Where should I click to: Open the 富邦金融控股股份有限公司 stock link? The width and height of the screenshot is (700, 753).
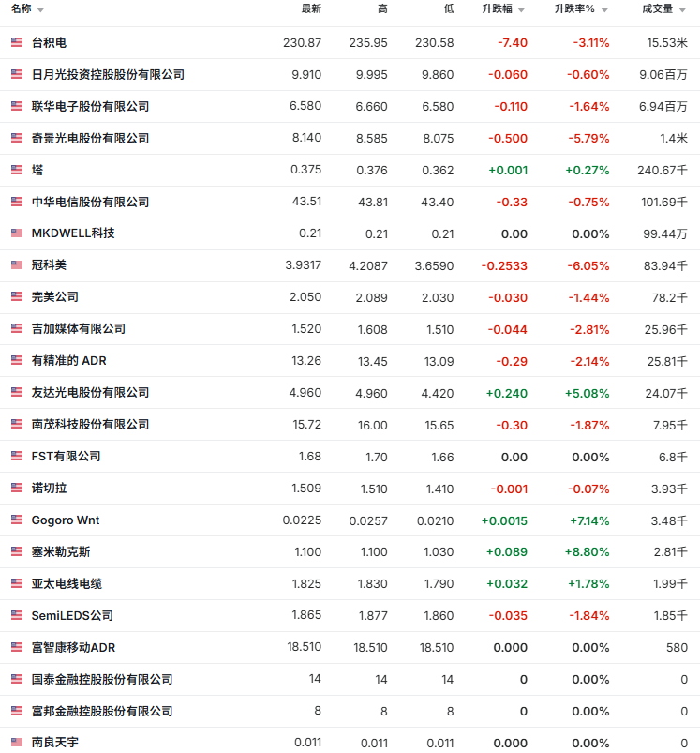[102, 711]
